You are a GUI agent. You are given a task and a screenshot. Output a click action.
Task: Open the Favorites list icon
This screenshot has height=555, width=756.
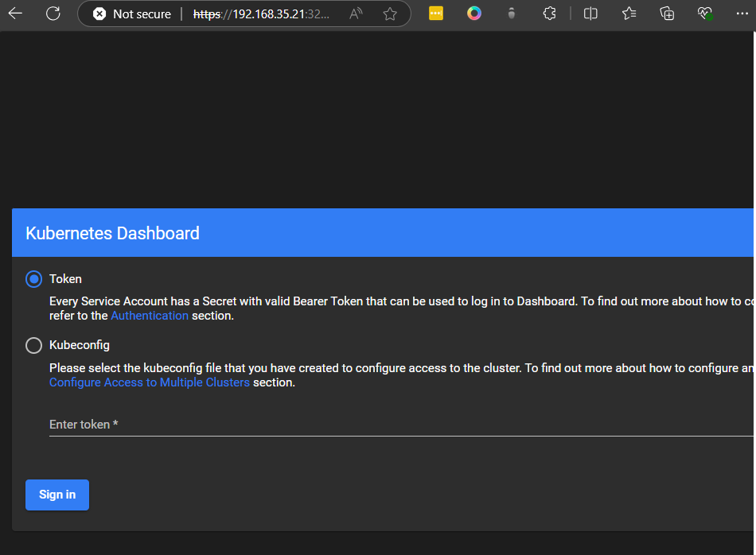click(629, 14)
